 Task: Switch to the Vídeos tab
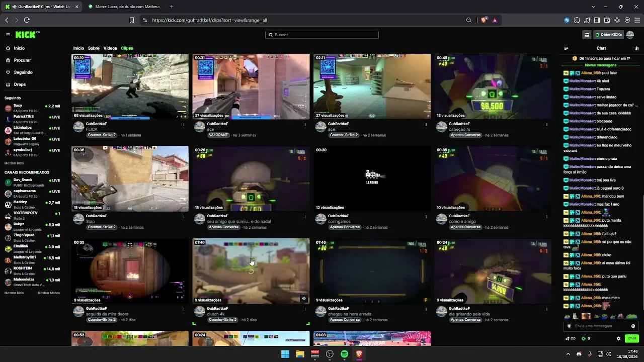[110, 48]
